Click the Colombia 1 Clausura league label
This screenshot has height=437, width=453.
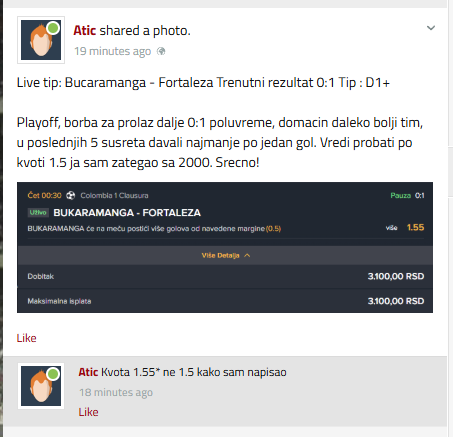coord(114,196)
